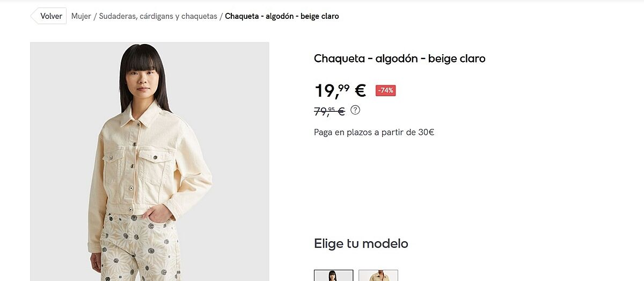Image resolution: width=644 pixels, height=281 pixels.
Task: Click the floral trousers in product photo
Action: (x=141, y=250)
